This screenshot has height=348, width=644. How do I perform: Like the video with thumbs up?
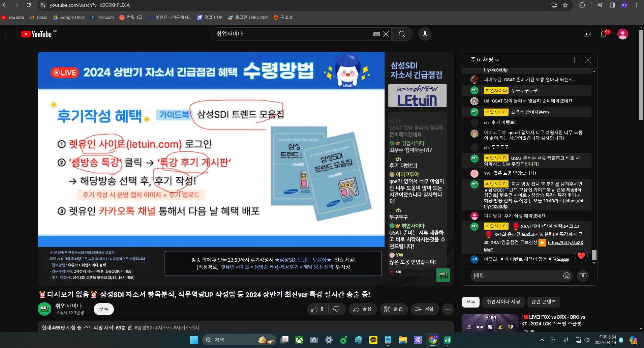(317, 309)
